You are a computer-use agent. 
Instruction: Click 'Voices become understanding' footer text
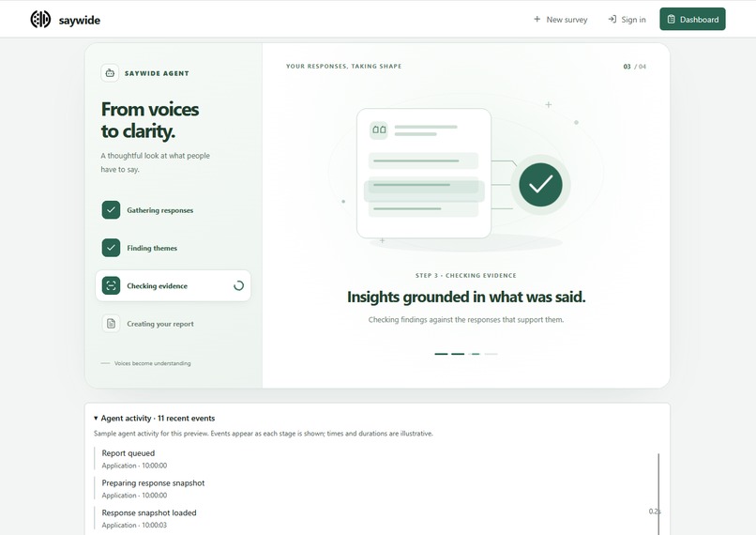(x=152, y=363)
